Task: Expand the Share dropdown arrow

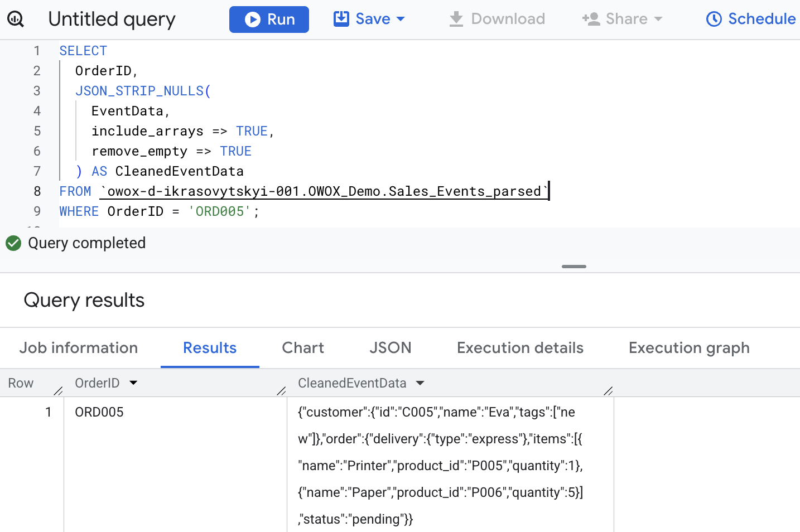Action: tap(658, 19)
